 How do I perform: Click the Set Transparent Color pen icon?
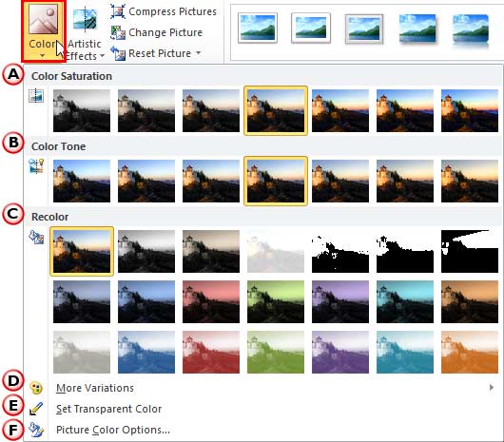[36, 409]
